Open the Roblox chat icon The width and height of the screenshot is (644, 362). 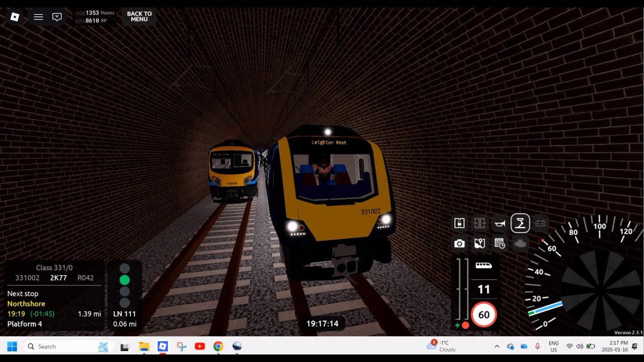click(57, 17)
